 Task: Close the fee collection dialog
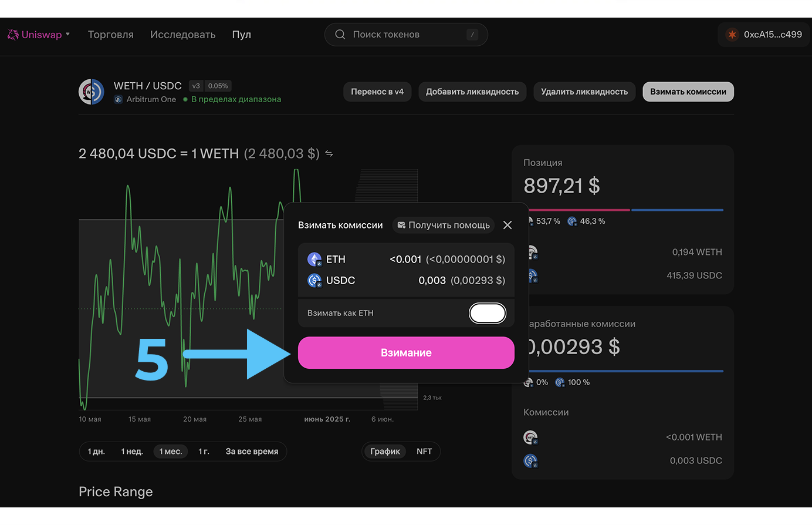point(507,225)
